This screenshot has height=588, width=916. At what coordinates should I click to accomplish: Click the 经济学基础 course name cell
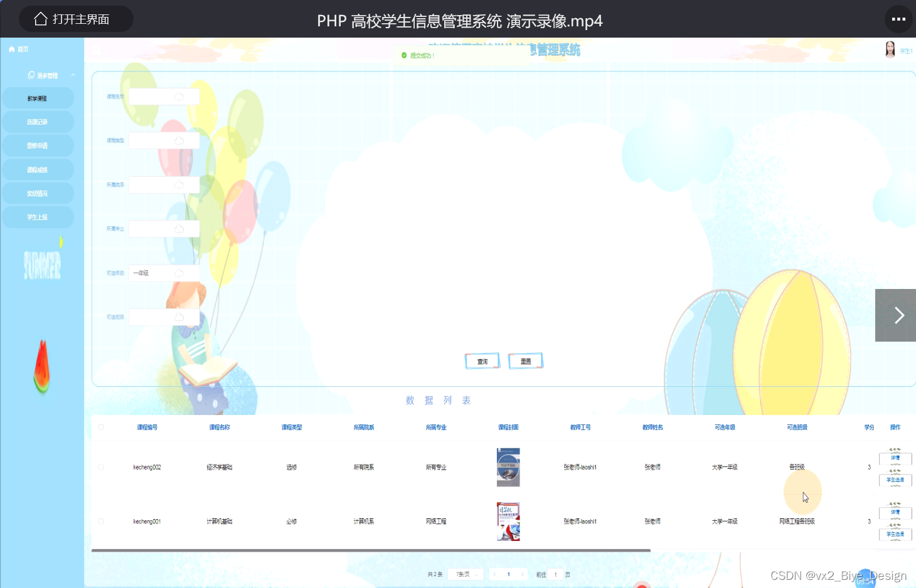coord(220,467)
